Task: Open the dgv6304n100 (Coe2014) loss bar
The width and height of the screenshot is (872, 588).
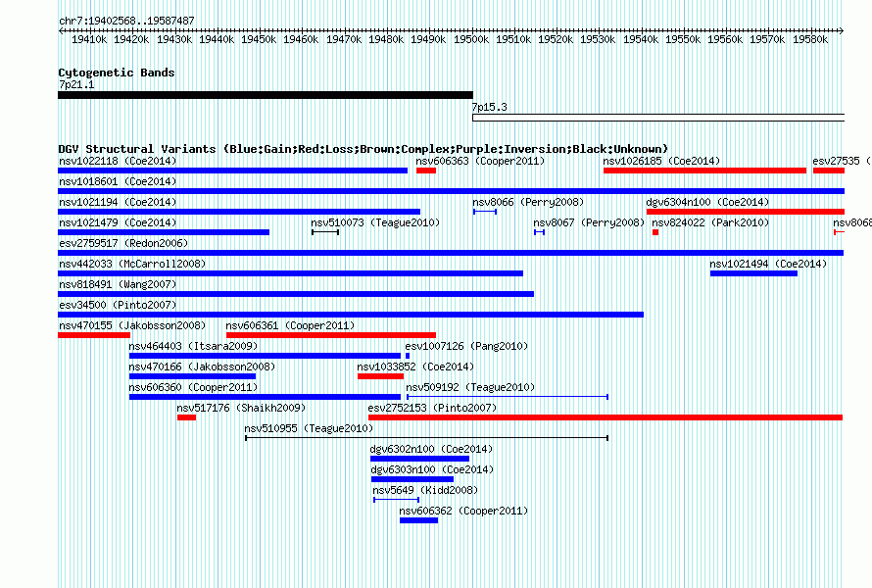Action: click(746, 212)
